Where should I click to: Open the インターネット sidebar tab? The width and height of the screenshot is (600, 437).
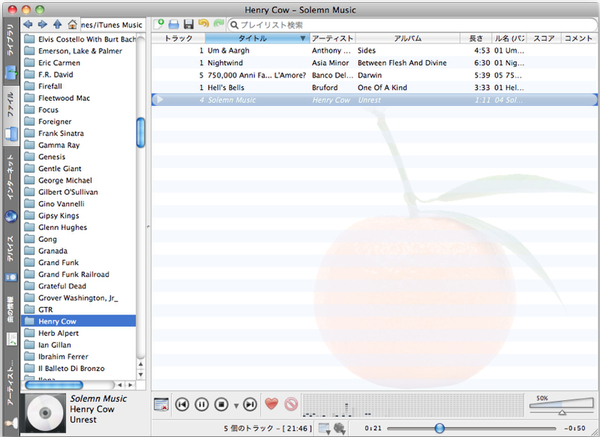pos(11,189)
